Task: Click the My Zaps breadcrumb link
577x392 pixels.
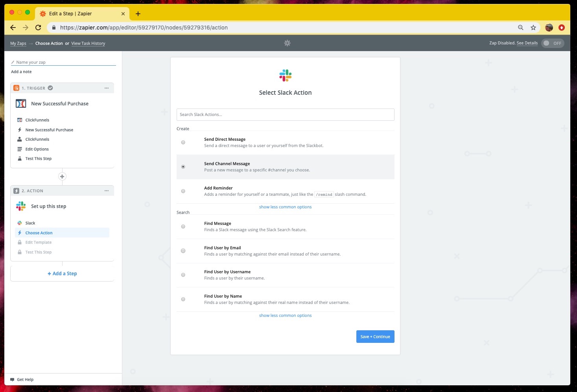Action: (x=18, y=43)
